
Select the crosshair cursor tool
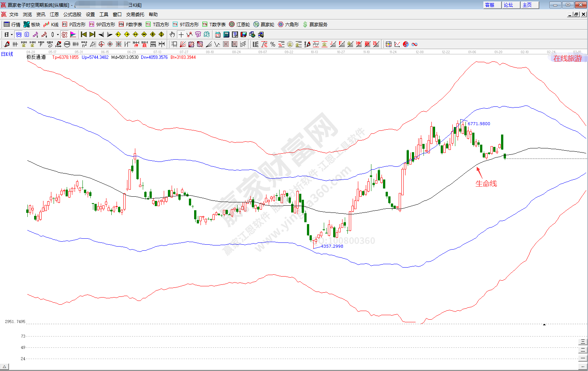181,34
